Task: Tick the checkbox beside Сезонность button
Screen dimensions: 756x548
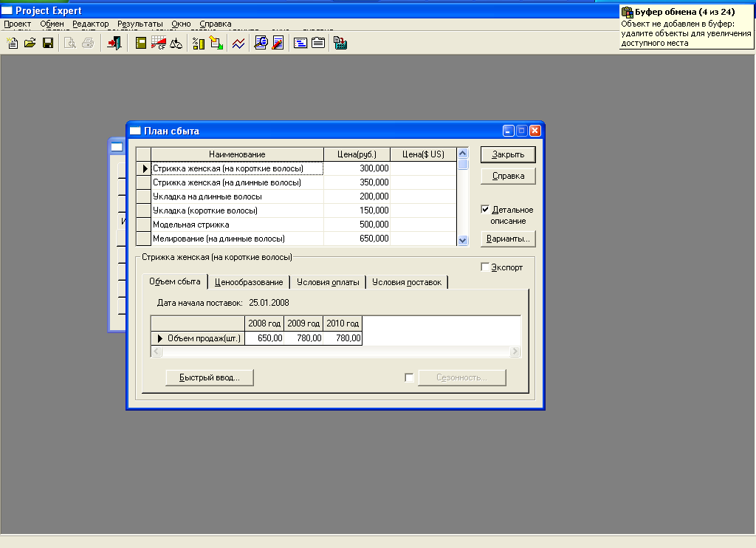Action: (409, 377)
